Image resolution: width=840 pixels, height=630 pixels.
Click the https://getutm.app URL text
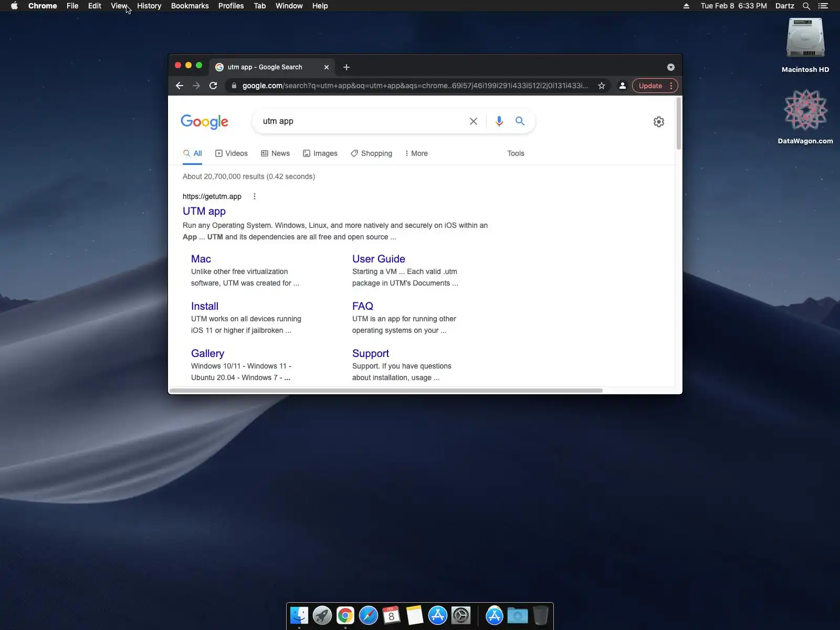[x=212, y=196]
